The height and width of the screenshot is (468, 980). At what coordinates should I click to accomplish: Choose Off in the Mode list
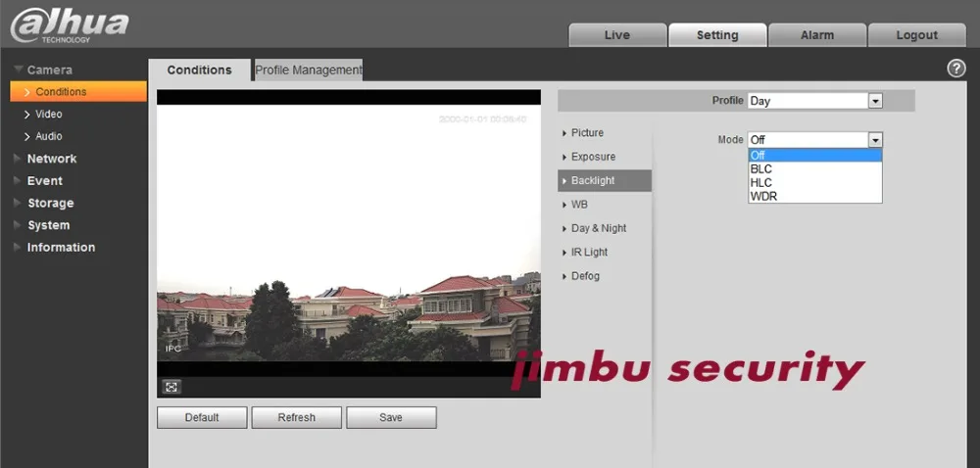(815, 156)
